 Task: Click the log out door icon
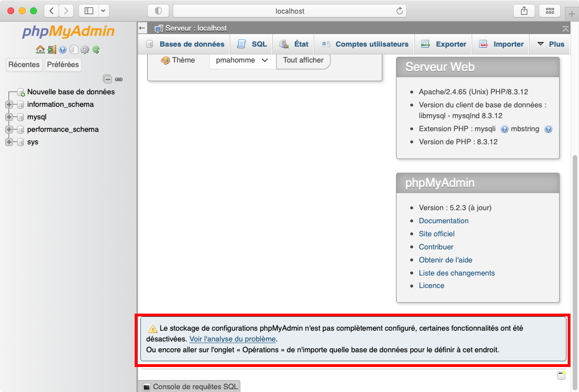52,50
